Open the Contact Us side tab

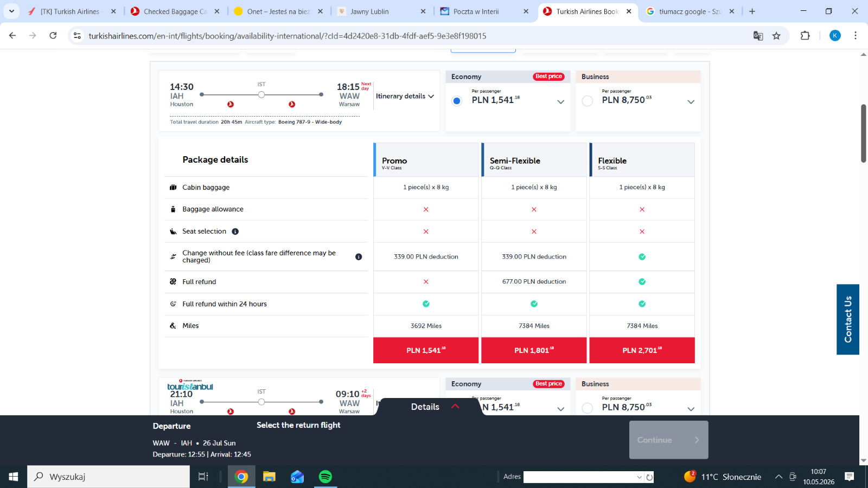[848, 319]
